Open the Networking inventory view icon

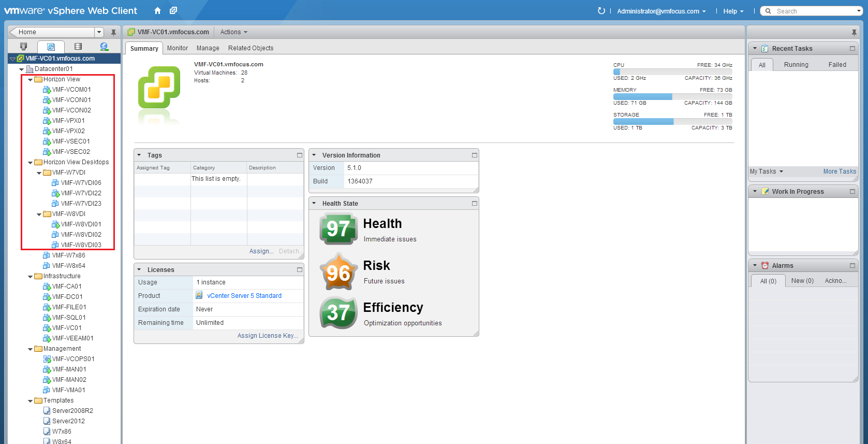click(104, 47)
